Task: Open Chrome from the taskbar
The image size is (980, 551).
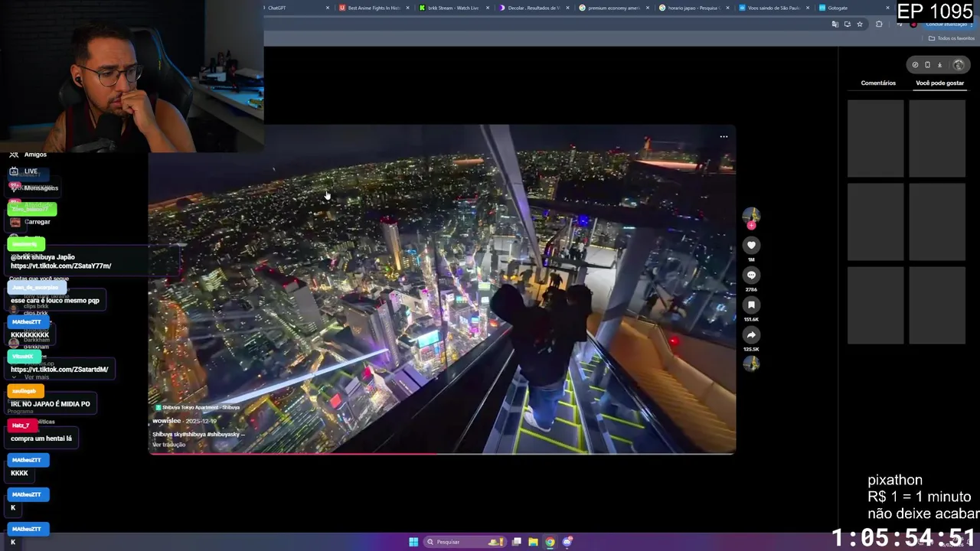Action: pyautogui.click(x=550, y=542)
